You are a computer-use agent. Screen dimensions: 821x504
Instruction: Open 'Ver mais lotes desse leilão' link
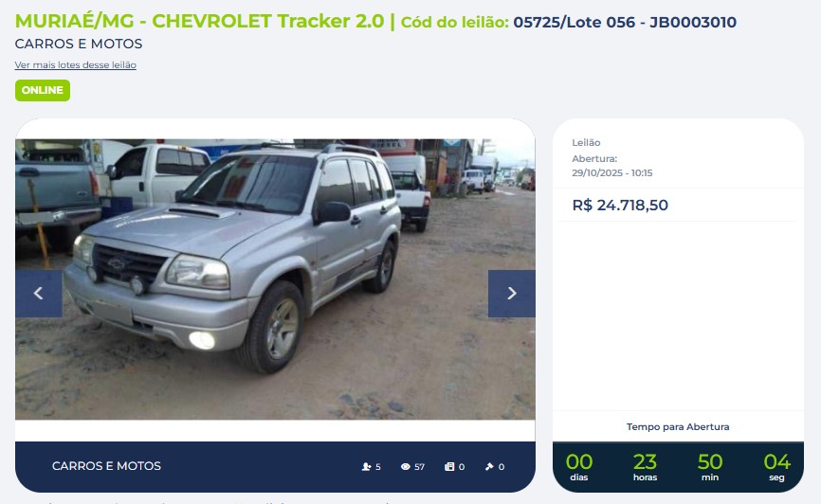pos(76,65)
